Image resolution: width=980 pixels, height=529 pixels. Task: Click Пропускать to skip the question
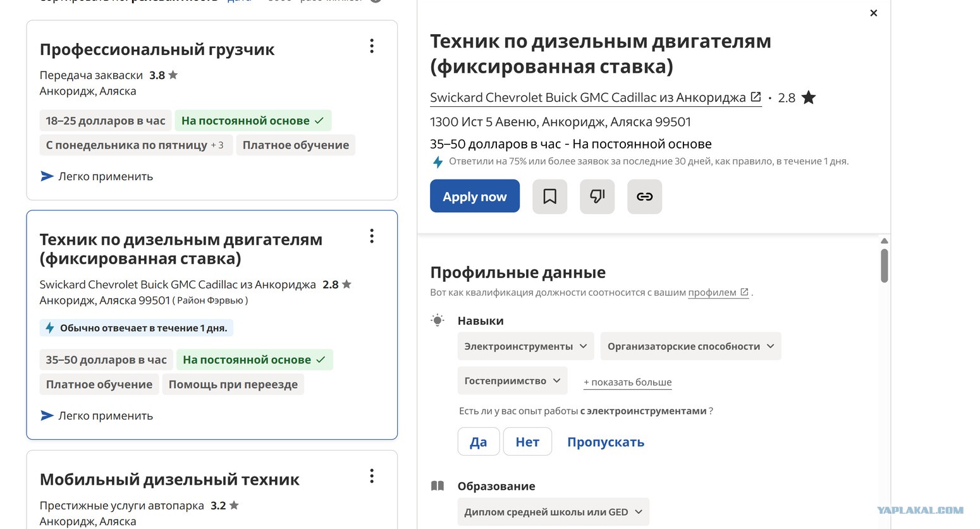(x=606, y=442)
